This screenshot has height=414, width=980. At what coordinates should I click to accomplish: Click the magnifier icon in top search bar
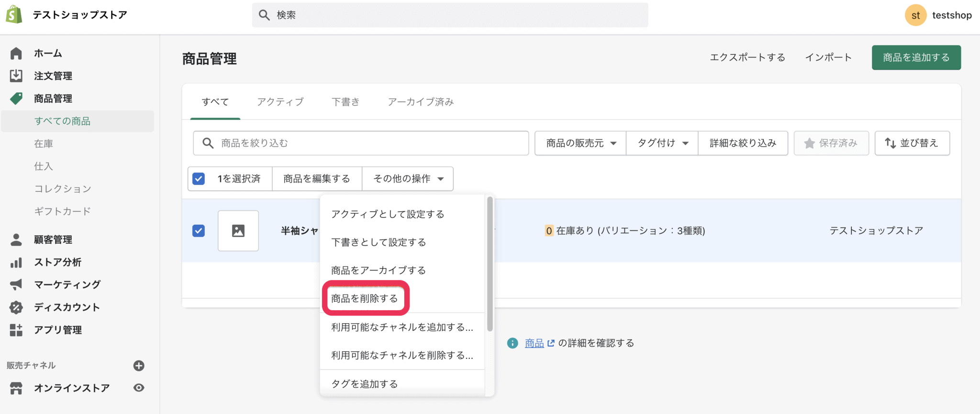264,15
